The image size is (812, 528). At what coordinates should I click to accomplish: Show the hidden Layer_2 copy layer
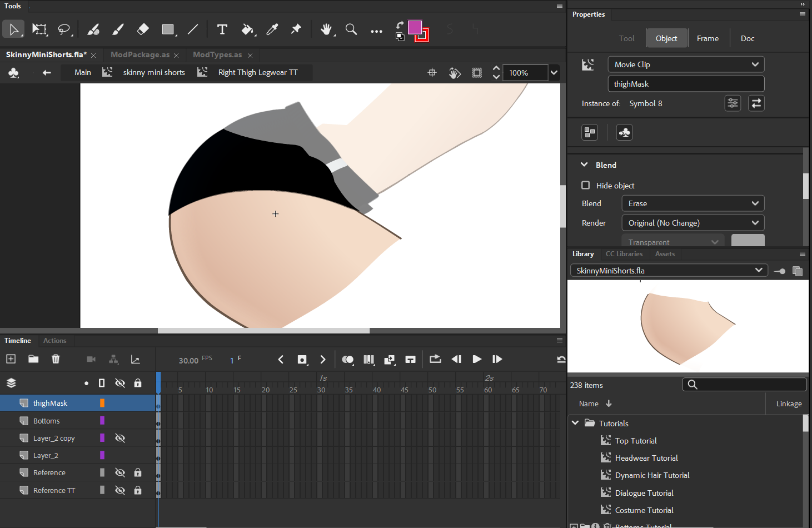[119, 438]
